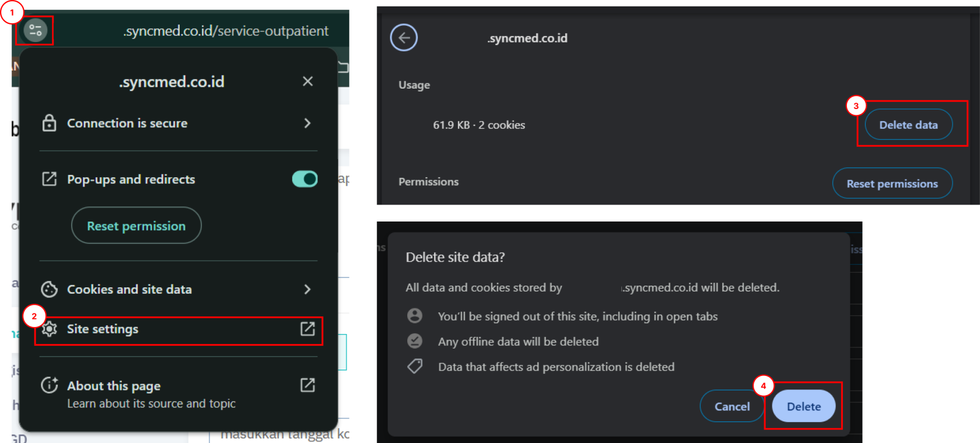Click the site information tune icon
980x443 pixels.
35,30
